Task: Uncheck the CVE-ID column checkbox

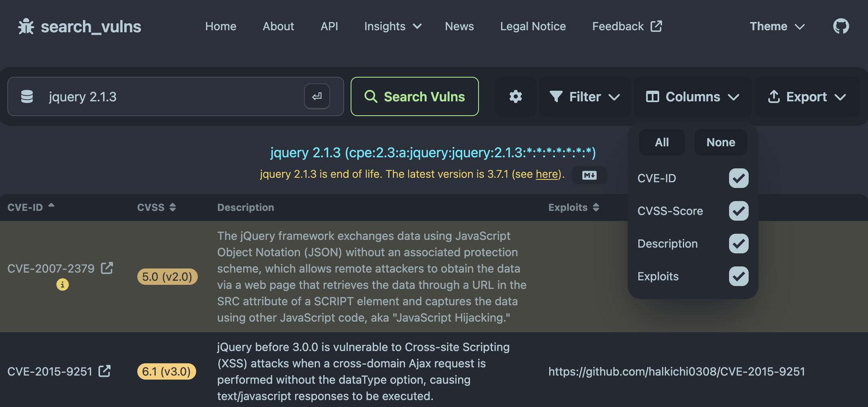Action: click(x=738, y=178)
